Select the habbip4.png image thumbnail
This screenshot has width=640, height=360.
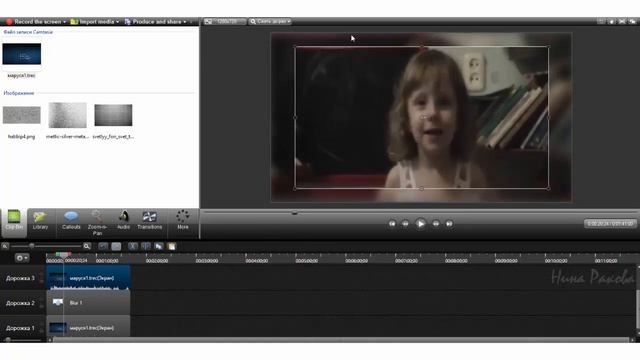coord(22,115)
